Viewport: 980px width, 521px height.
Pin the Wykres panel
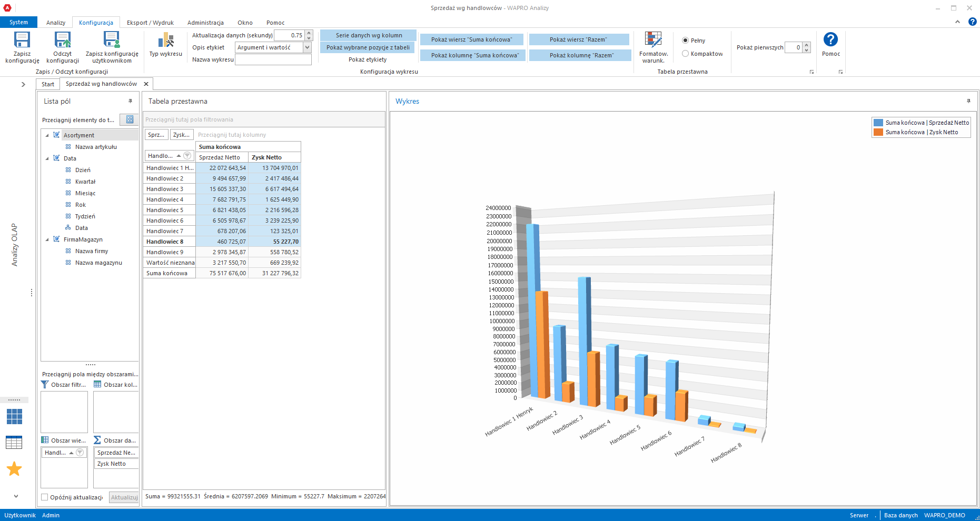tap(968, 101)
